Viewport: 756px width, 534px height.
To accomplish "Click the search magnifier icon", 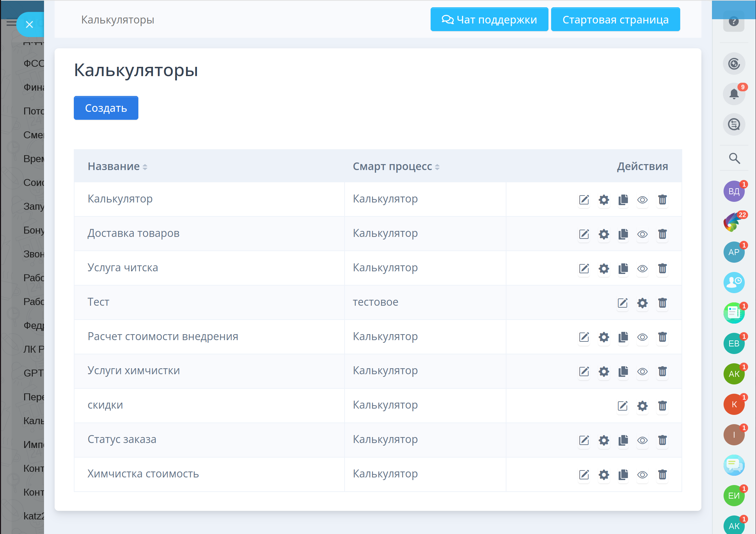I will point(734,158).
